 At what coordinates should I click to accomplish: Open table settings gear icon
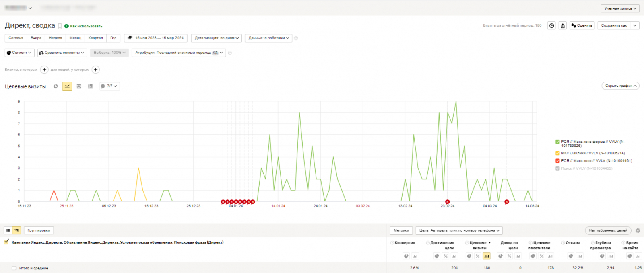(x=638, y=230)
